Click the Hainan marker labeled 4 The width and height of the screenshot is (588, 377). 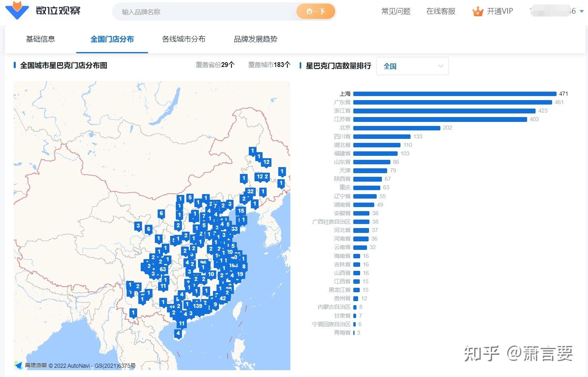178,334
